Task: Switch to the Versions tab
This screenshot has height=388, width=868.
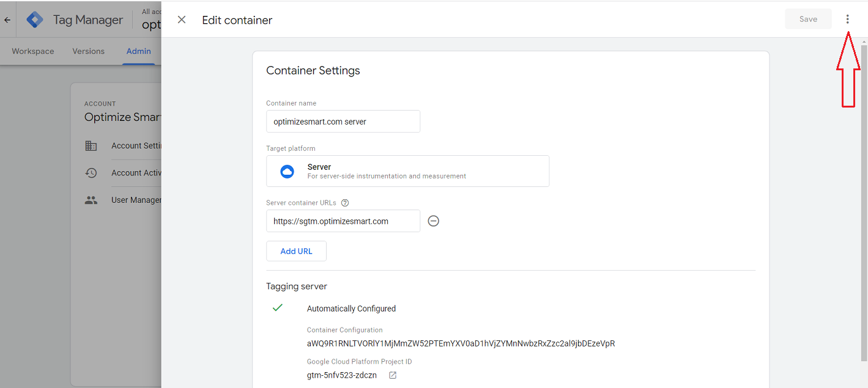Action: pyautogui.click(x=89, y=51)
